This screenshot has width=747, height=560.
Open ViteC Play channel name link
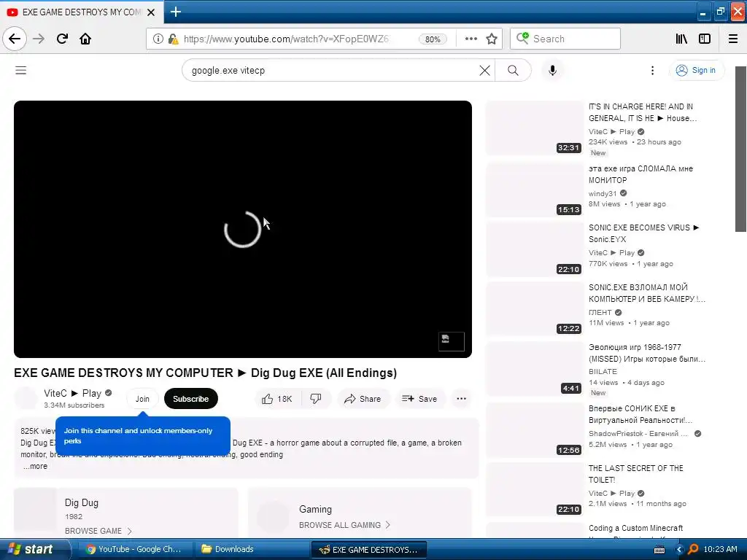pyautogui.click(x=72, y=393)
